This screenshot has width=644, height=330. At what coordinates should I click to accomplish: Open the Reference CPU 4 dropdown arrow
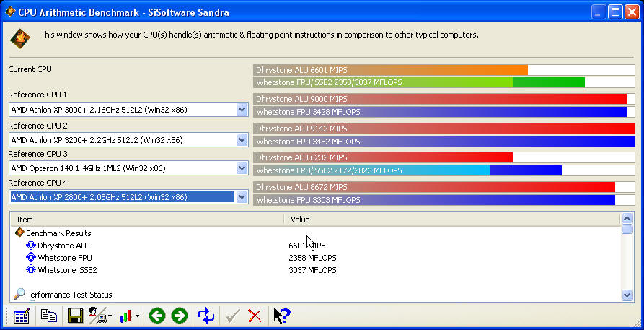point(242,197)
